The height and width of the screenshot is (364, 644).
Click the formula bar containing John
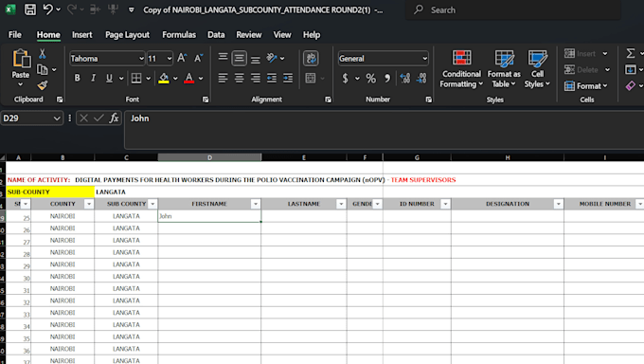click(384, 130)
